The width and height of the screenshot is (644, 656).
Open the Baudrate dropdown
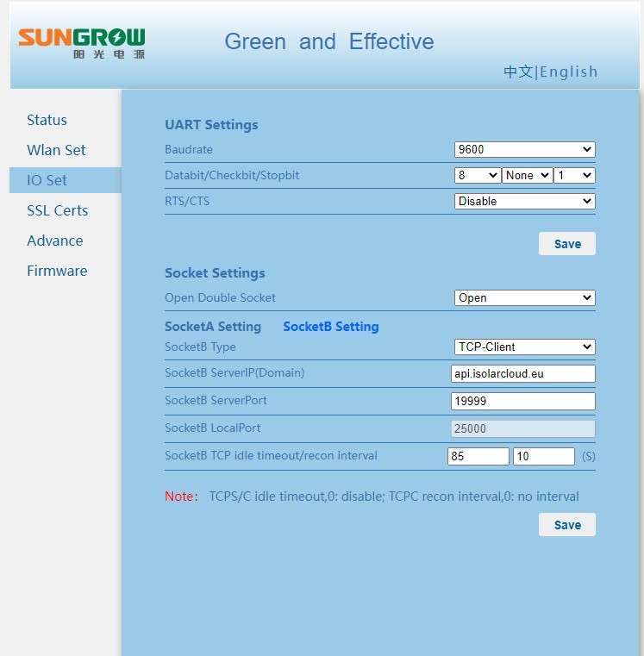click(525, 149)
